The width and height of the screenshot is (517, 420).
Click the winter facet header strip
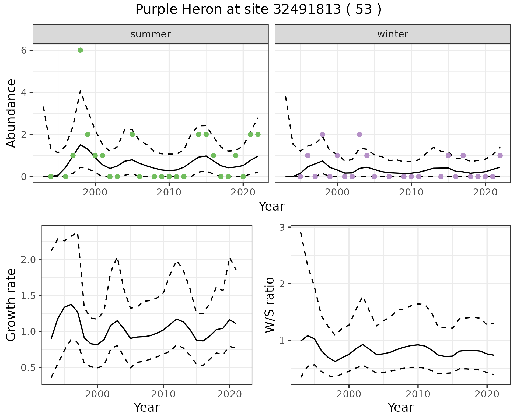tap(393, 34)
